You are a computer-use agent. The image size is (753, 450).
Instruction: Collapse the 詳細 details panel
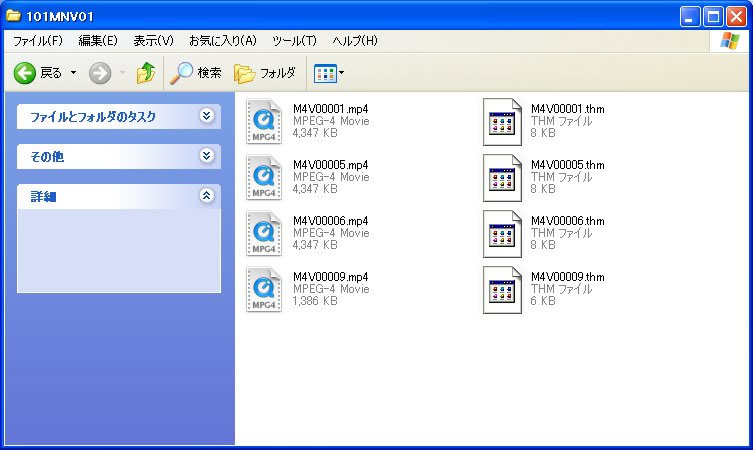[206, 196]
